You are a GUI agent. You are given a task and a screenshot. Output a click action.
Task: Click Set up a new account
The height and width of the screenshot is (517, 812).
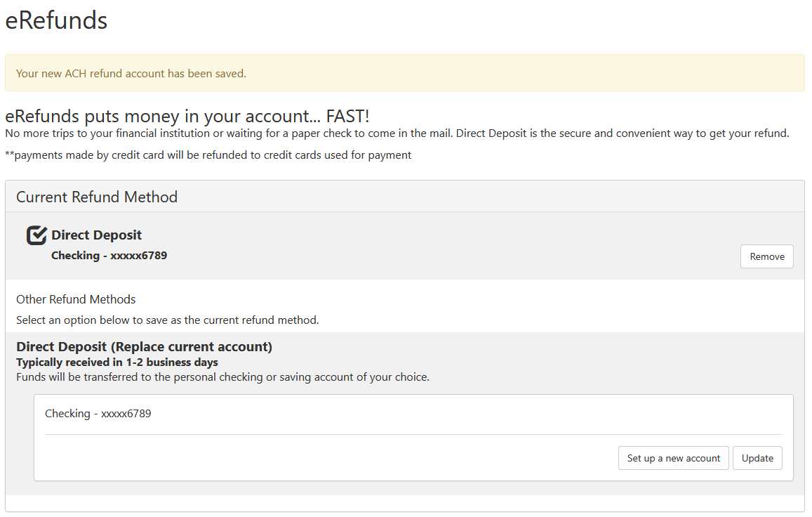[x=673, y=458]
